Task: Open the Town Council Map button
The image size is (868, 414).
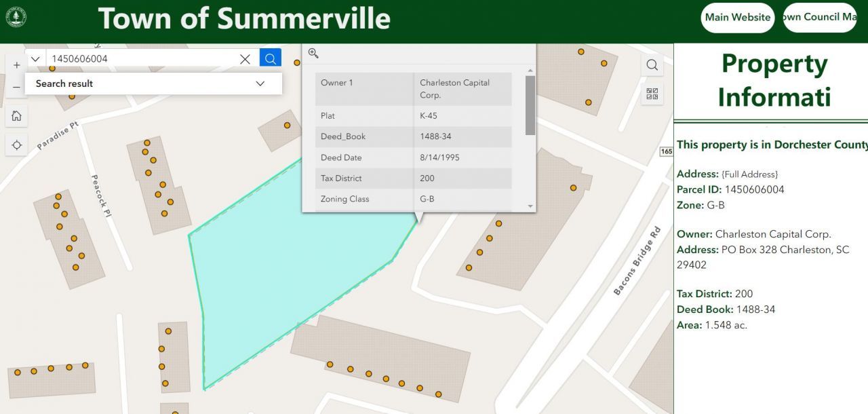Action: (821, 18)
